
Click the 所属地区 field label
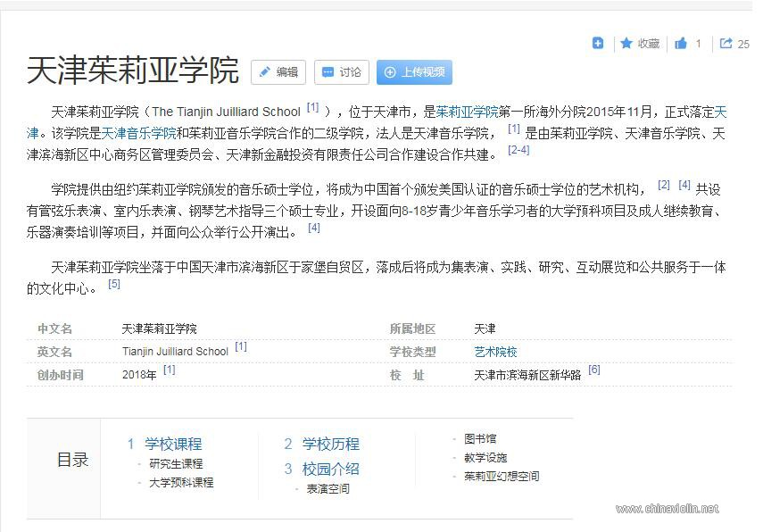(x=412, y=329)
